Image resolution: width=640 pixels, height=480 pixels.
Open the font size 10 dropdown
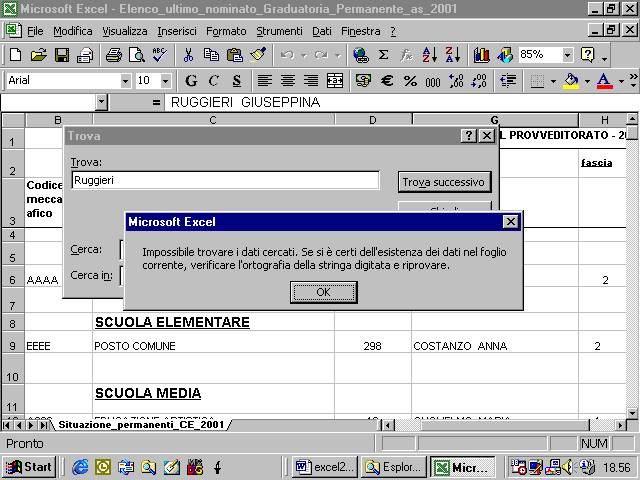tap(165, 81)
